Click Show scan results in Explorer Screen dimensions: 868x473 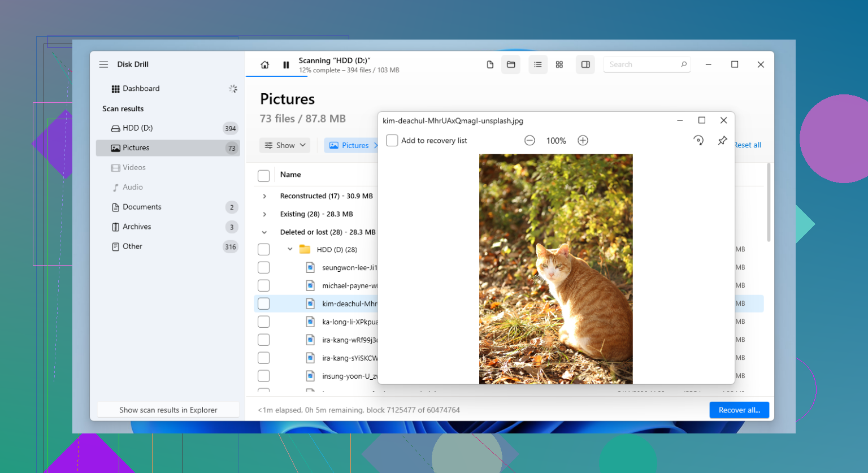168,410
